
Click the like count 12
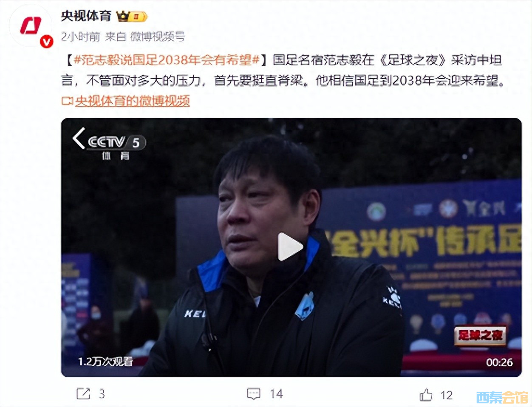point(446,395)
